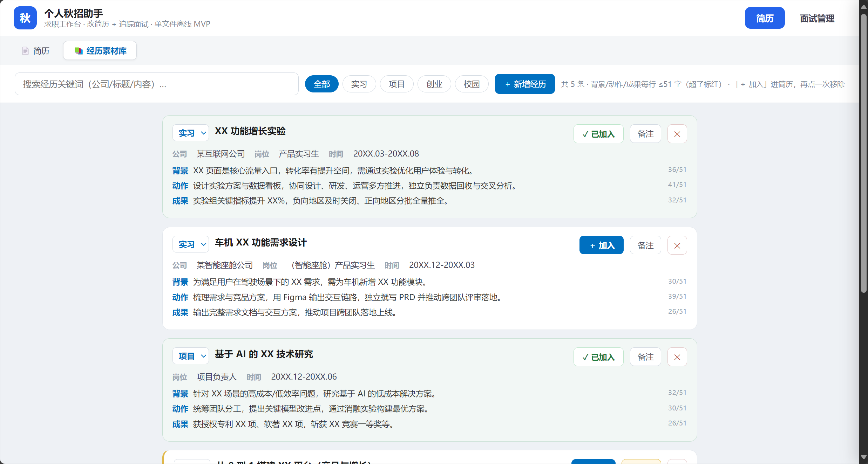Image resolution: width=868 pixels, height=464 pixels.
Task: Filter experiences by 实习
Action: (x=359, y=84)
